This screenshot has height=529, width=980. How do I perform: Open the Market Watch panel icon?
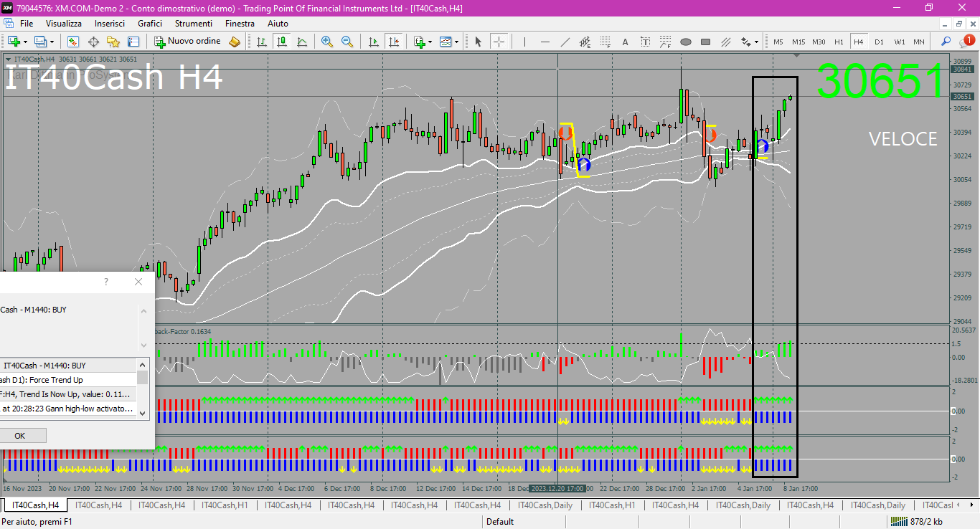[73, 42]
